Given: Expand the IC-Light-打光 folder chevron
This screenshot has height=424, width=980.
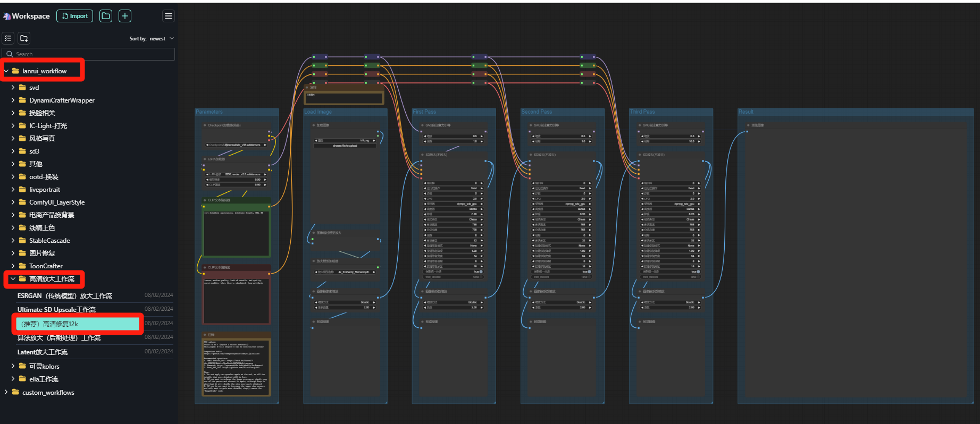Looking at the screenshot, I should point(13,125).
